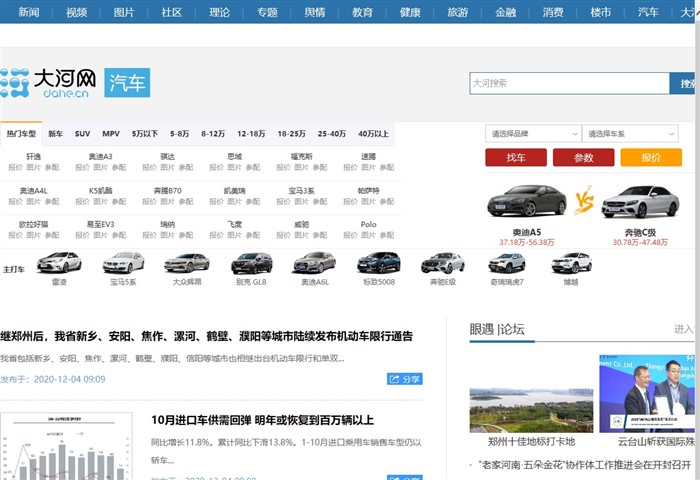Select the SUV tab
This screenshot has width=700, height=480.
click(x=83, y=134)
